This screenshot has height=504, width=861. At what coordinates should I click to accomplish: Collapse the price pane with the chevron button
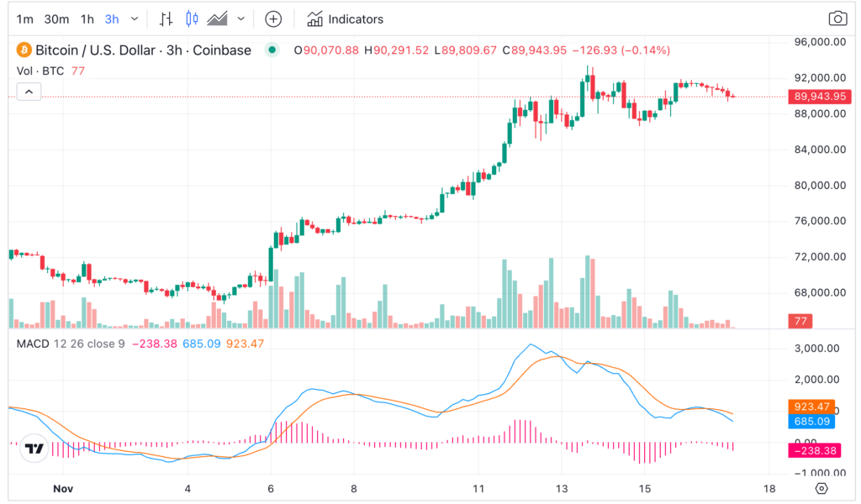pos(29,91)
